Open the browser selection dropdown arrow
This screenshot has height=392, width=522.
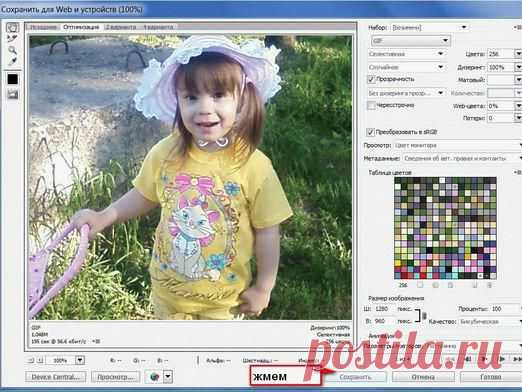168,377
